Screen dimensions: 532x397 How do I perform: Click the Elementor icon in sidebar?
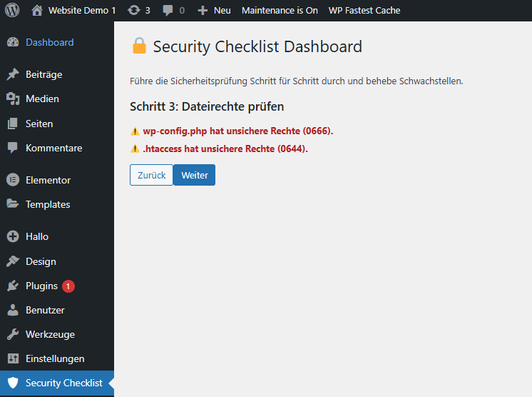click(x=13, y=180)
